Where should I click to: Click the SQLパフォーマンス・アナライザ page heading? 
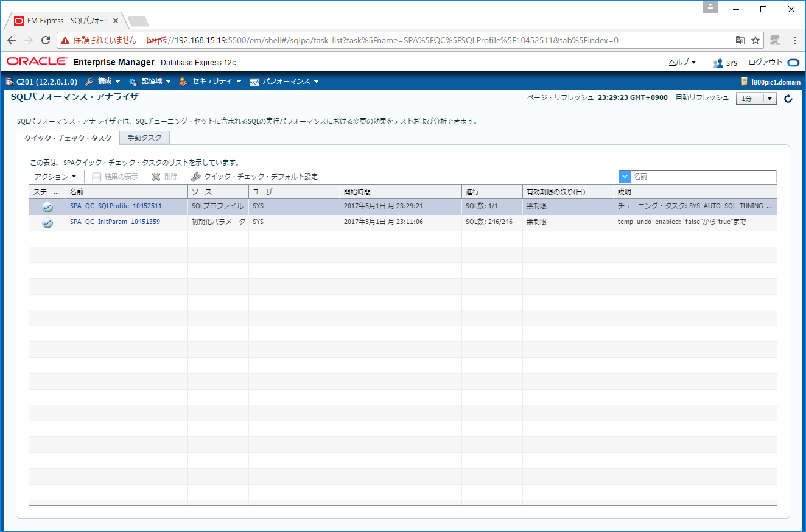75,97
